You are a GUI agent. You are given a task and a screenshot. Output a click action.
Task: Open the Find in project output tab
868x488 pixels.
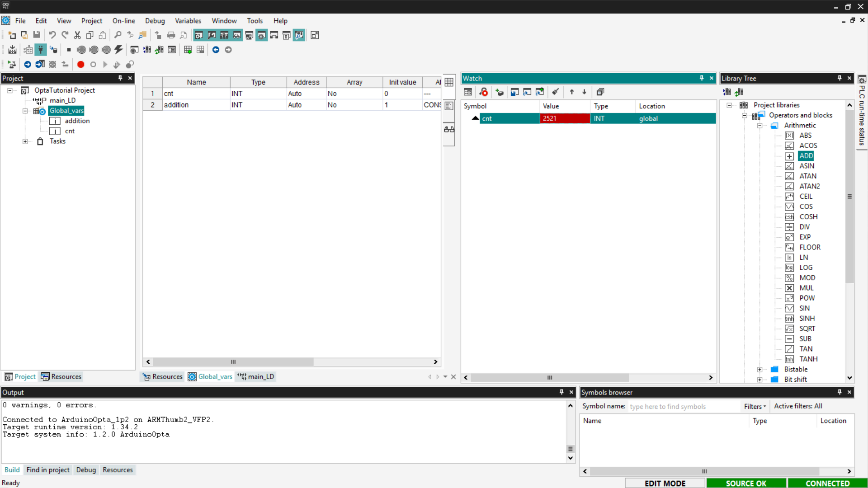click(48, 470)
